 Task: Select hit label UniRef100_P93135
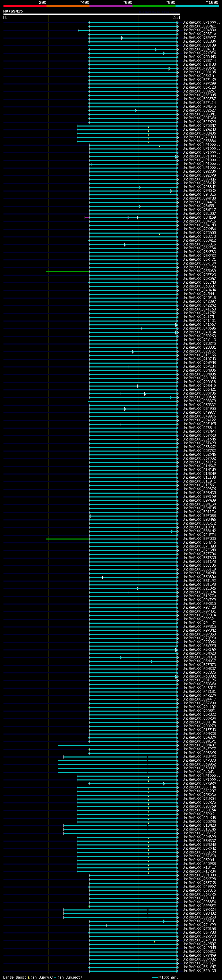click(199, 72)
